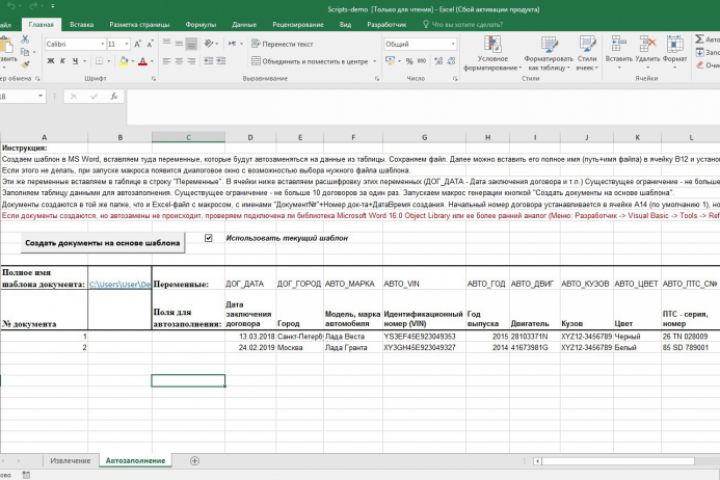Open the C:\Users\User template path link
Viewport: 720px width, 480px height.
pyautogui.click(x=119, y=284)
